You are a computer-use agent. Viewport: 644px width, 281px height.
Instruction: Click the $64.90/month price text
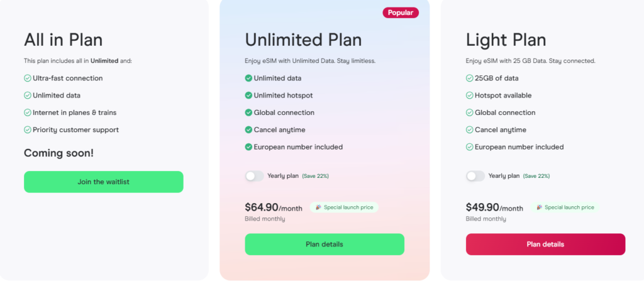point(274,207)
